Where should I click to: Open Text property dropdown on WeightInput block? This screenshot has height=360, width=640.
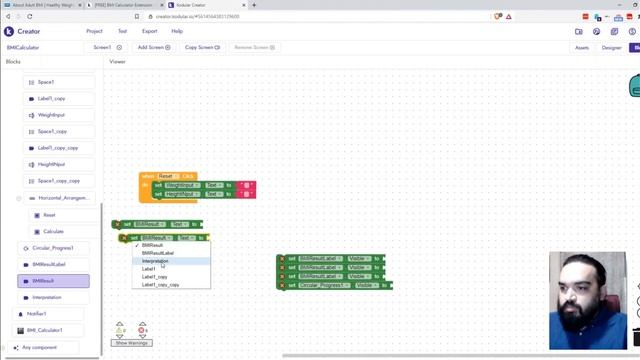(213, 185)
